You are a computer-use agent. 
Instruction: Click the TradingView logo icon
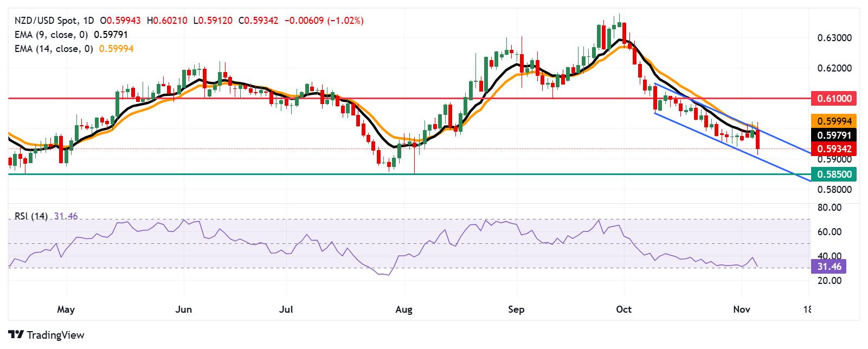16,335
